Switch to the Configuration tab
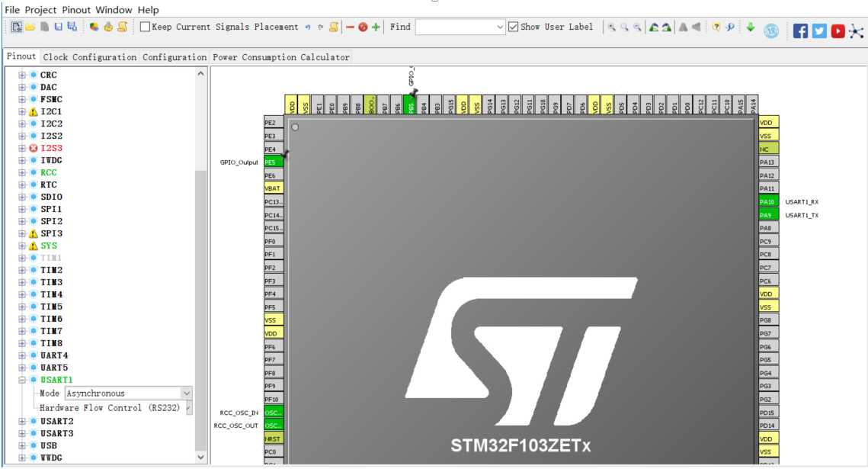868x469 pixels. (175, 57)
